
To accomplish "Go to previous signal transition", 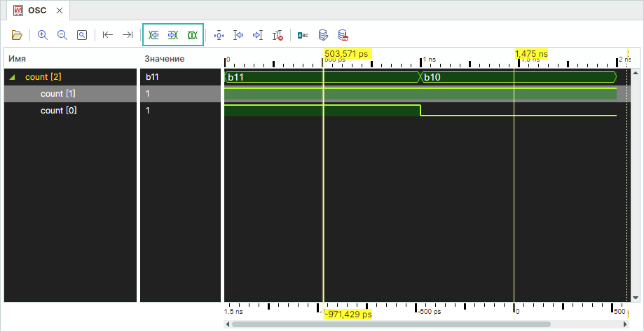I will (x=154, y=35).
